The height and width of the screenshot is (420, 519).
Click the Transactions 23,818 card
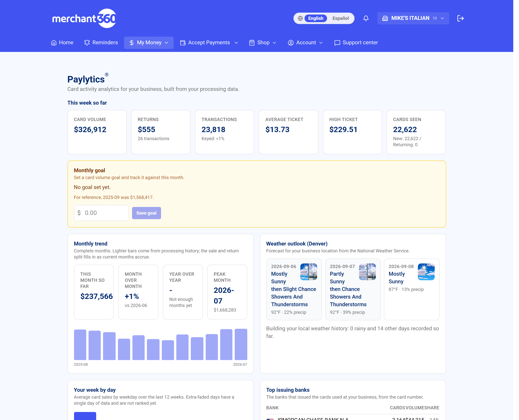tap(225, 132)
